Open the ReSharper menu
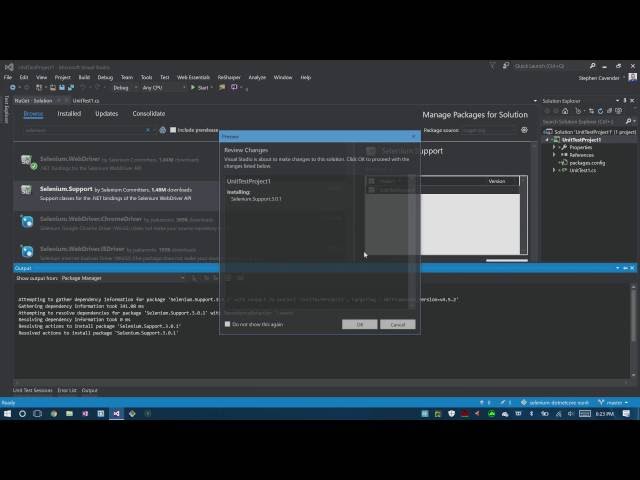Screen dimensions: 640x480 coord(229,77)
